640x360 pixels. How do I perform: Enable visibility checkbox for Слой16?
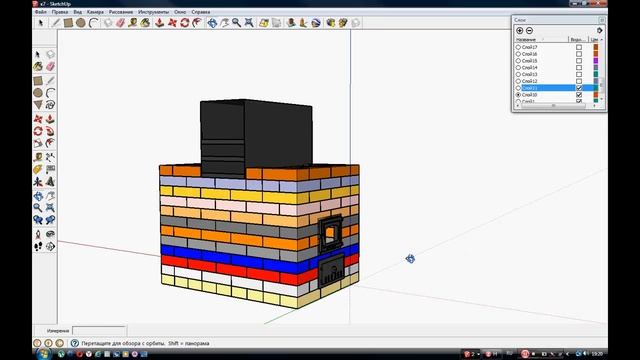[579, 54]
